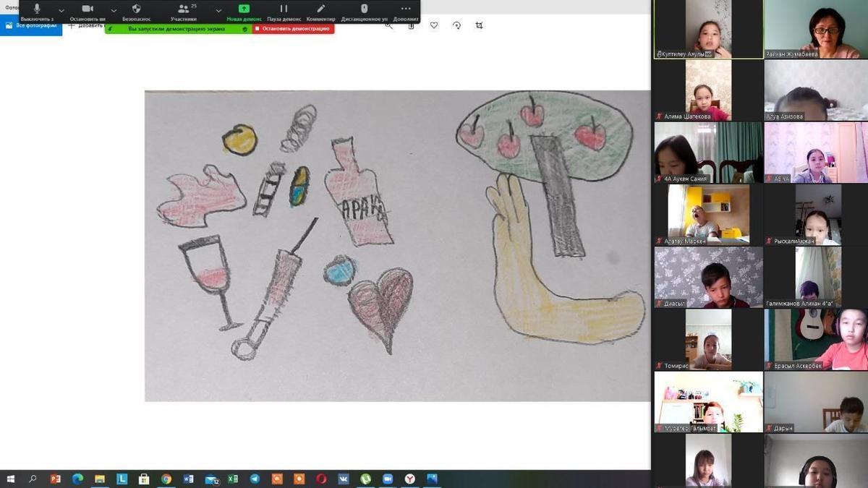Open the Participants panel icon
Screen dimensions: 868x488
[x=183, y=9]
